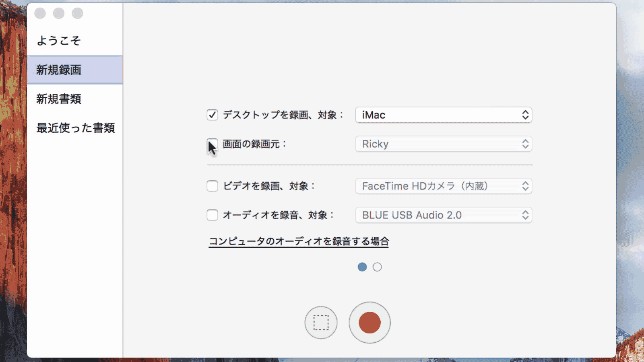Select 最近使った書類 in the sidebar
Viewport: 644px width, 362px height.
click(75, 128)
